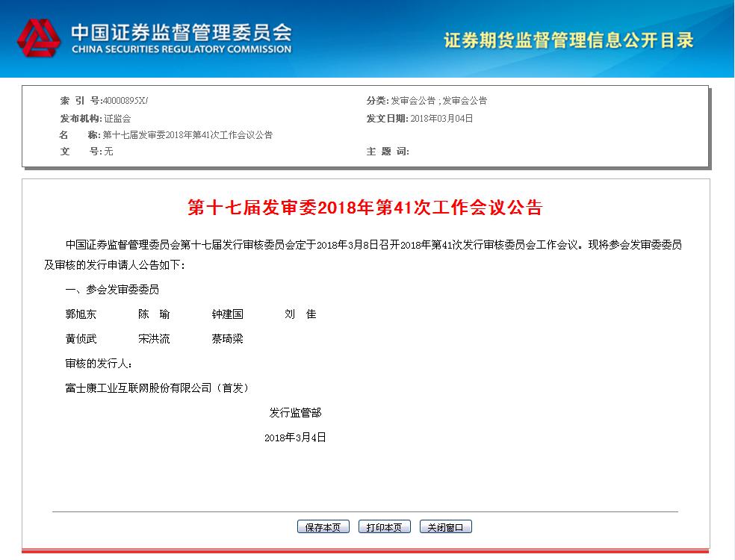The height and width of the screenshot is (560, 735).
Task: Click the 证券期货监督管理信息公开目录 banner title
Action: click(568, 40)
